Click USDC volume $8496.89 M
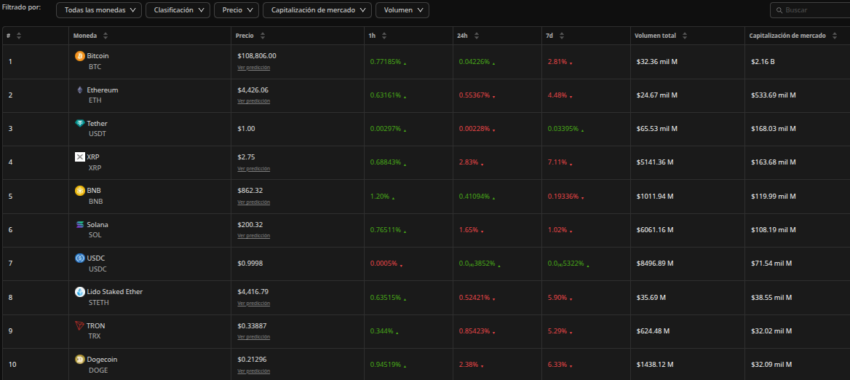Screen dimensions: 850x380 pyautogui.click(x=655, y=263)
